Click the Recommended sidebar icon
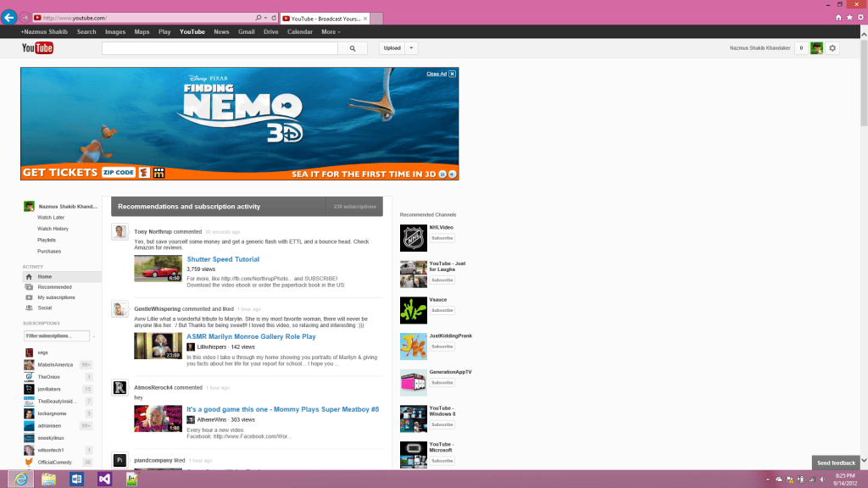 29,287
